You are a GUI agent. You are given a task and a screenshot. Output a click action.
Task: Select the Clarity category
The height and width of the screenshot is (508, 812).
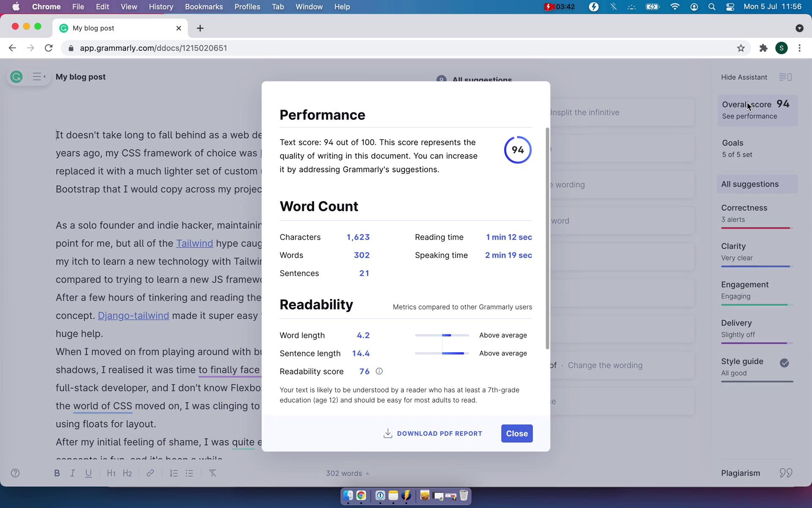point(757,254)
